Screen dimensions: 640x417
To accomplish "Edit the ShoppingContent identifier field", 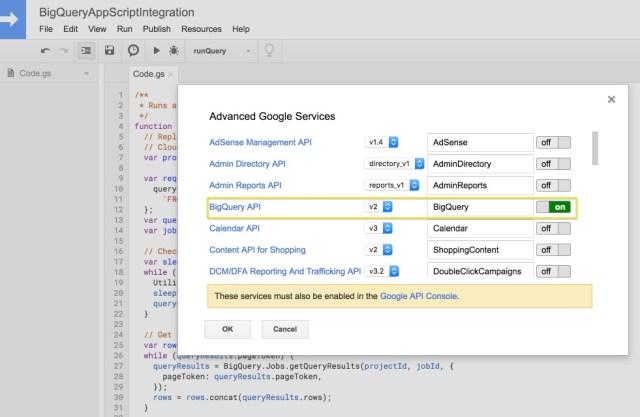I will (480, 250).
